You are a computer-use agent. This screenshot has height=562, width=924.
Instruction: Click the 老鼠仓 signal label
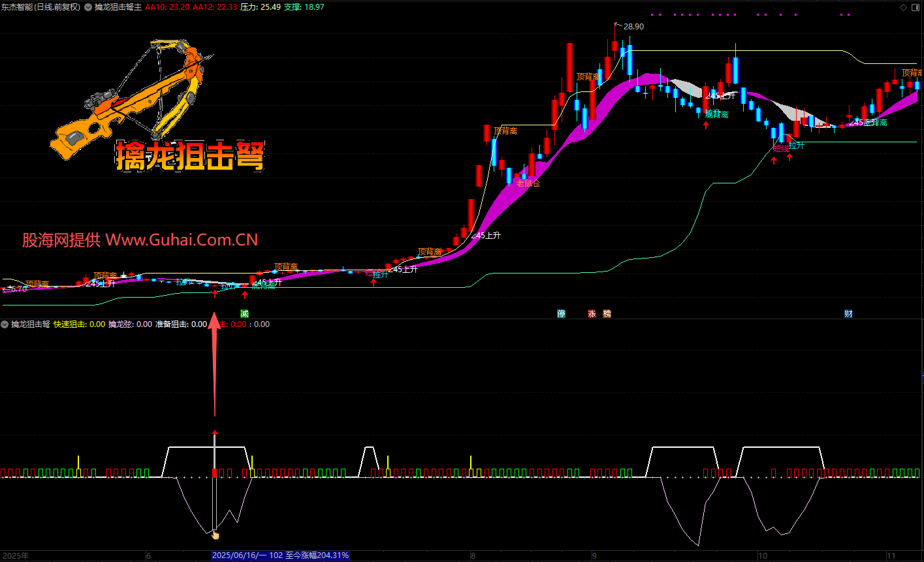click(528, 183)
